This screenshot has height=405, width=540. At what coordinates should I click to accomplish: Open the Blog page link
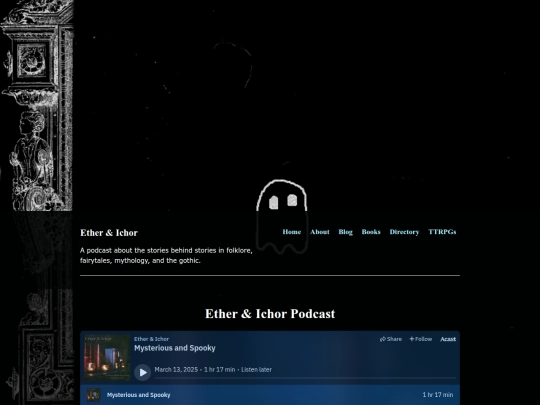345,232
